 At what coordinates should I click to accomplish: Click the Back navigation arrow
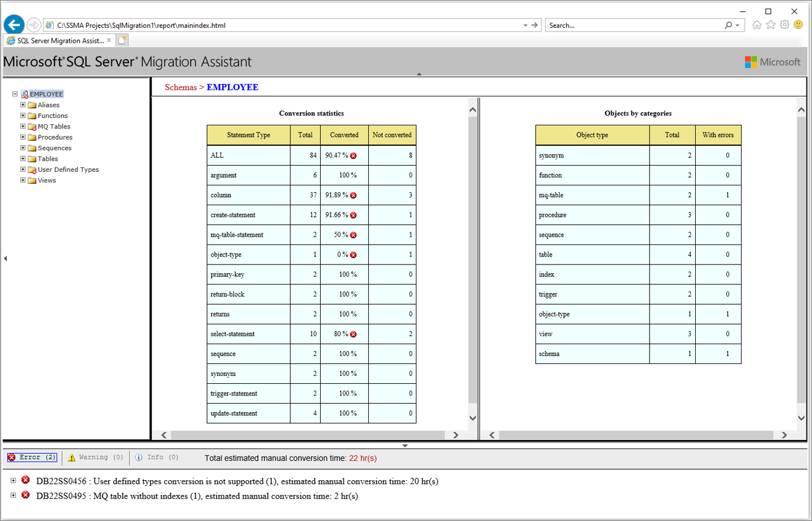(14, 25)
